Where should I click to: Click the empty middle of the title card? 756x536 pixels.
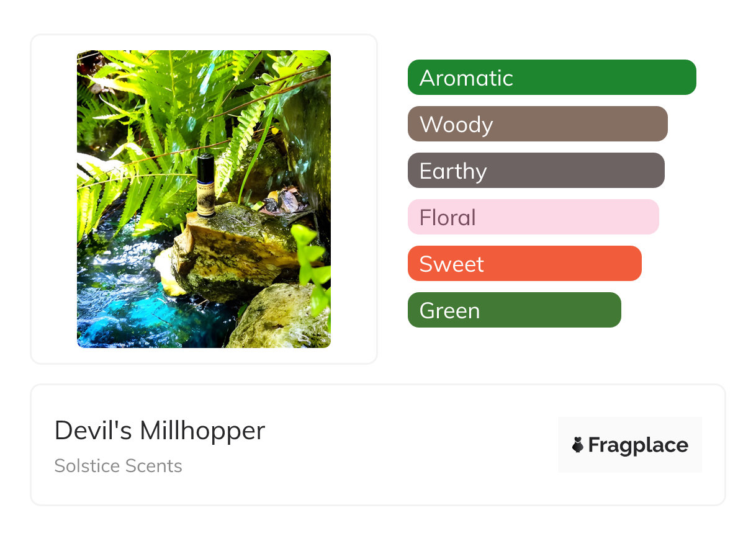pyautogui.click(x=410, y=445)
